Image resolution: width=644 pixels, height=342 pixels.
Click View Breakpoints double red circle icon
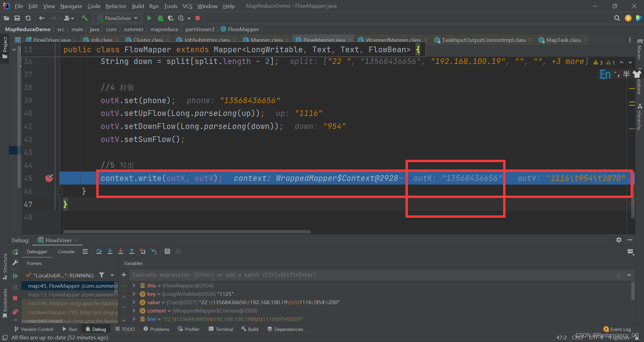coord(15,312)
